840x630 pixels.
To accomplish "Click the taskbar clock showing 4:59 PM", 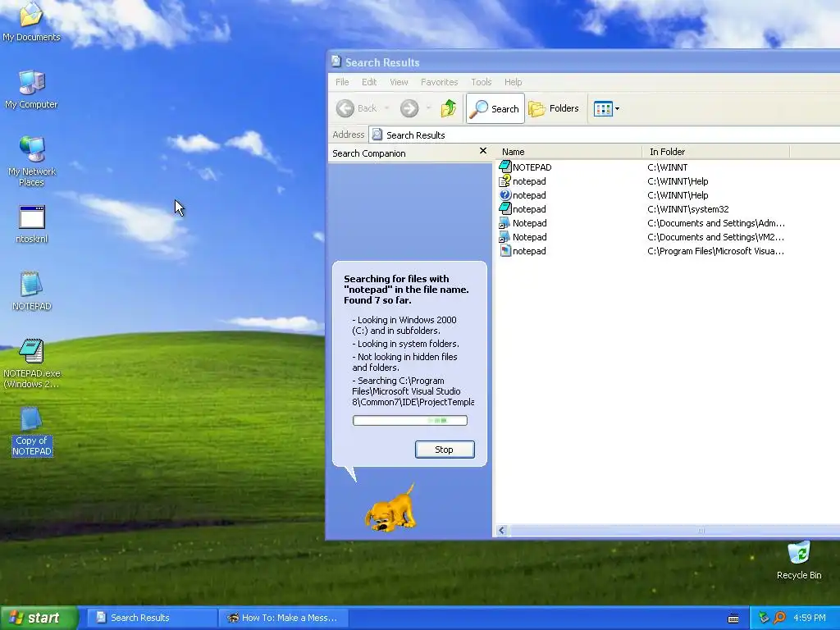I will pyautogui.click(x=810, y=618).
